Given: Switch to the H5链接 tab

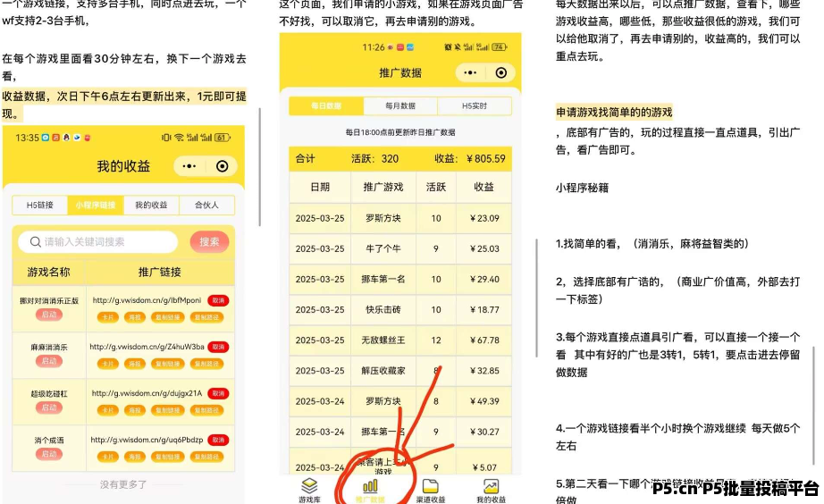Looking at the screenshot, I should click(40, 206).
